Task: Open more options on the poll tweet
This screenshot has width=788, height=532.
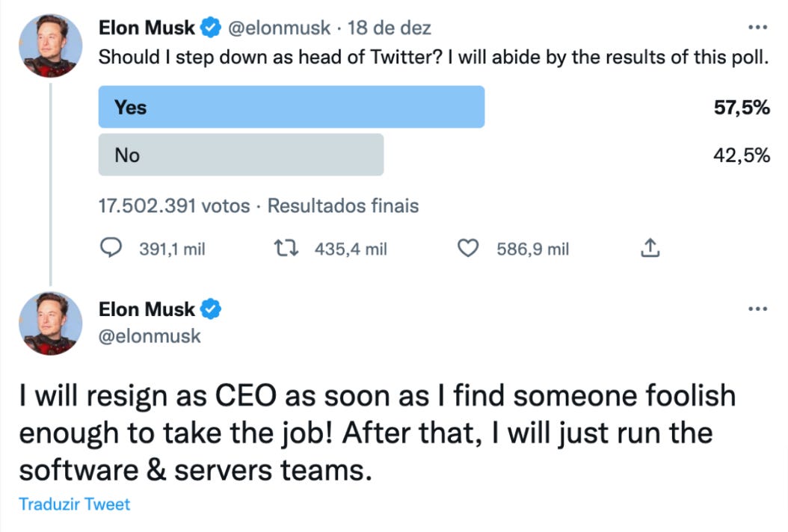Action: pos(757,28)
